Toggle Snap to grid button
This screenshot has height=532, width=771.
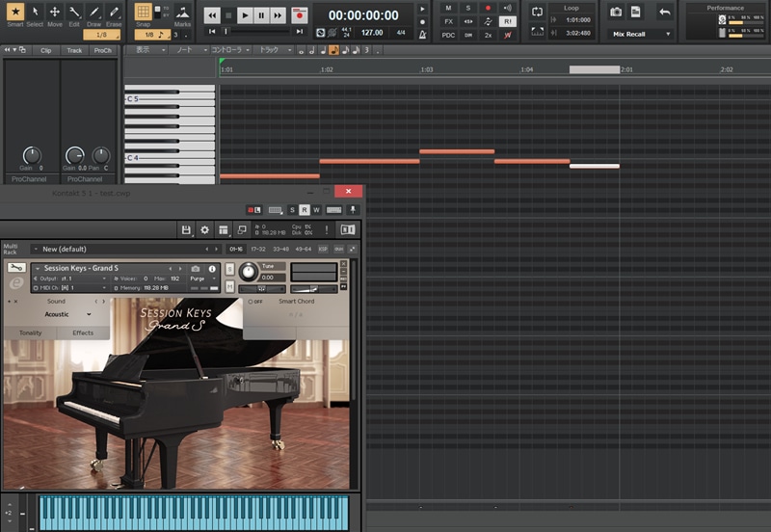click(x=143, y=12)
